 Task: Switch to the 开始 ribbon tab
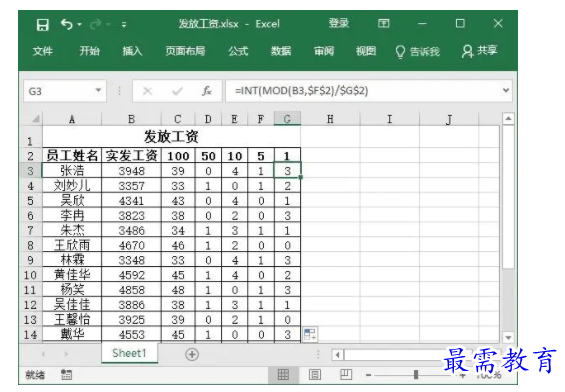(89, 51)
